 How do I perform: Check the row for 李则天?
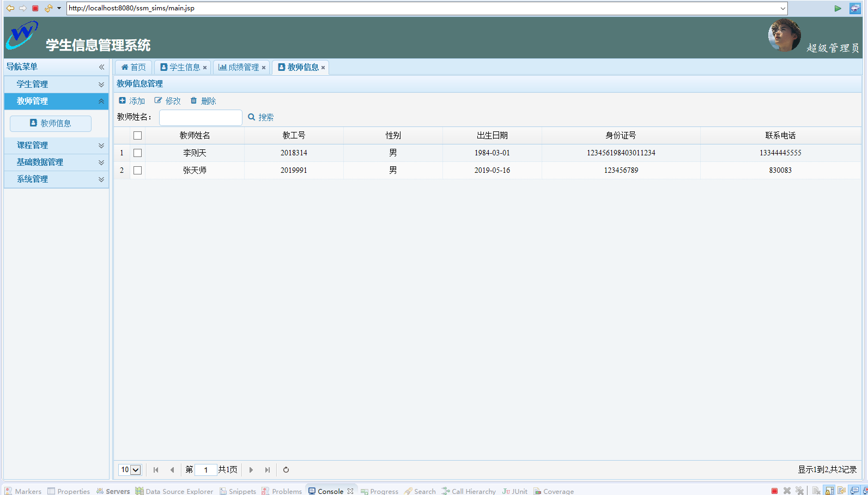[x=137, y=153]
